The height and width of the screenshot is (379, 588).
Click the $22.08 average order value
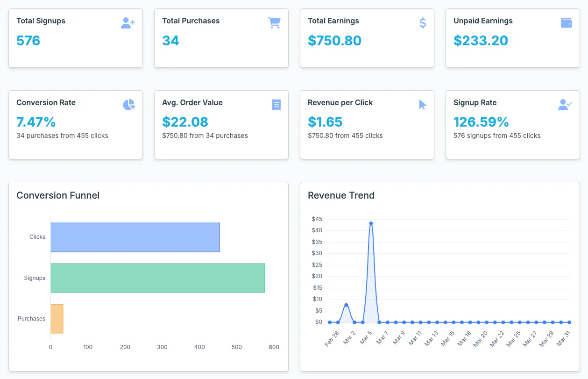click(x=185, y=122)
